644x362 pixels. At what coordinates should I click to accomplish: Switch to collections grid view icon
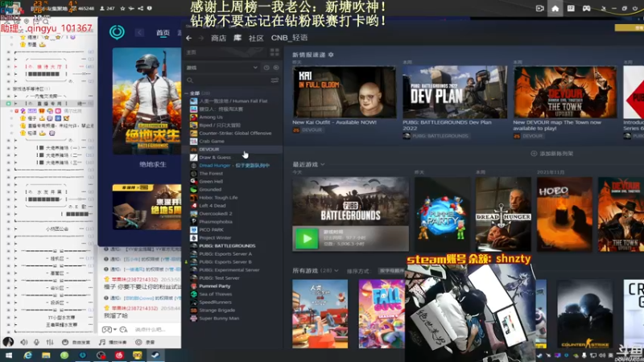pos(275,52)
